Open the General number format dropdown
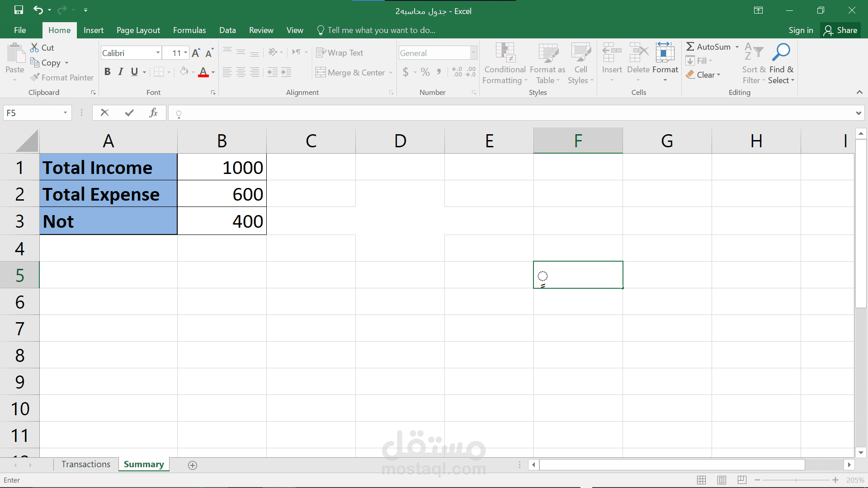Screen dimensions: 868x488 tap(473, 53)
